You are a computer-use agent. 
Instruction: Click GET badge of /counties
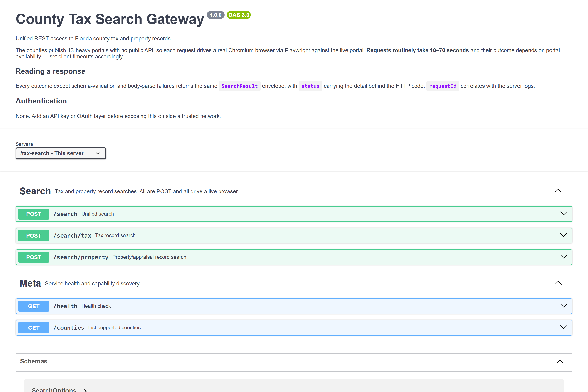[x=34, y=328]
